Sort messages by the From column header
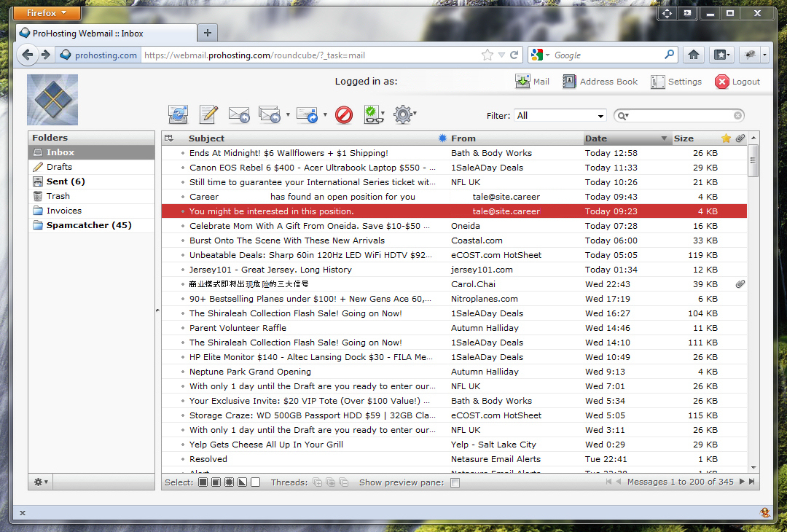 (x=463, y=138)
